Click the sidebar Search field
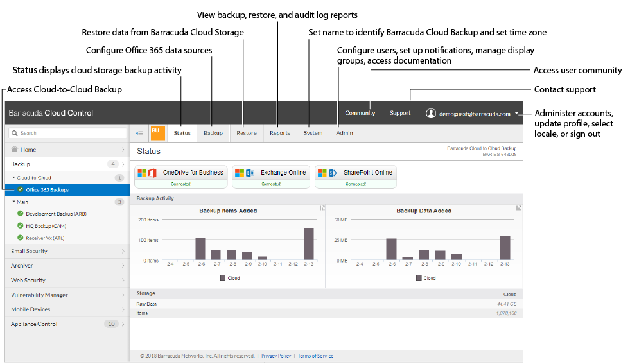Image resolution: width=630 pixels, height=364 pixels. pos(67,133)
